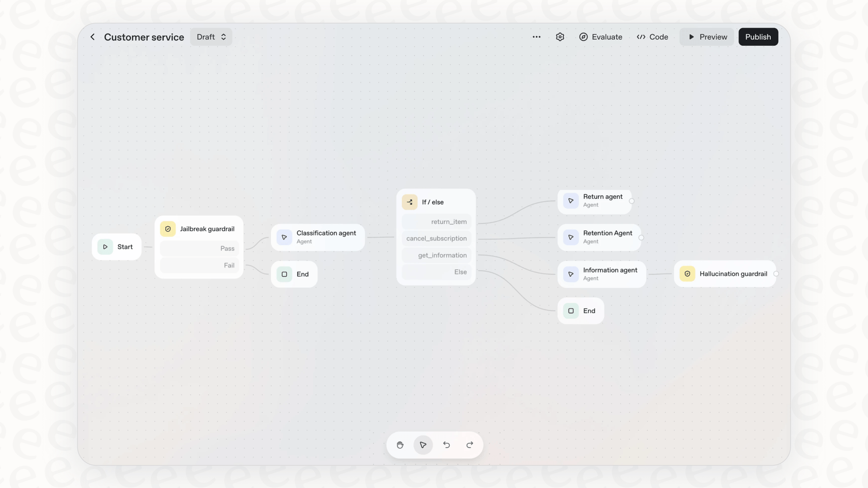Undo the last canvas action
This screenshot has width=868, height=488.
[446, 445]
